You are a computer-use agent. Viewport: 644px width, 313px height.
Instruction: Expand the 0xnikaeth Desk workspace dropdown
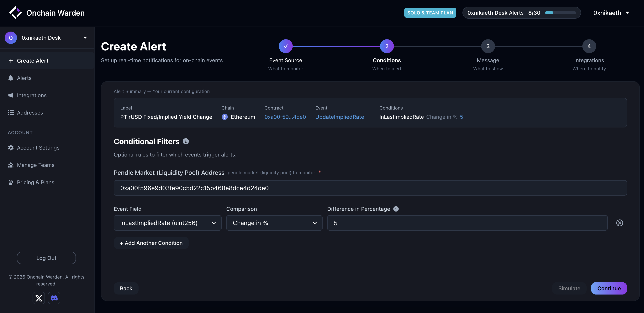(85, 38)
